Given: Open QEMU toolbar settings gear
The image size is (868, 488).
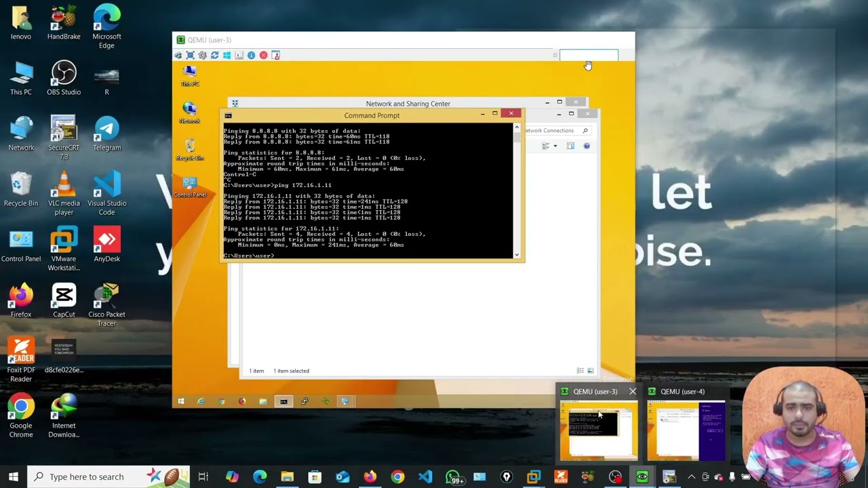Looking at the screenshot, I should point(202,56).
